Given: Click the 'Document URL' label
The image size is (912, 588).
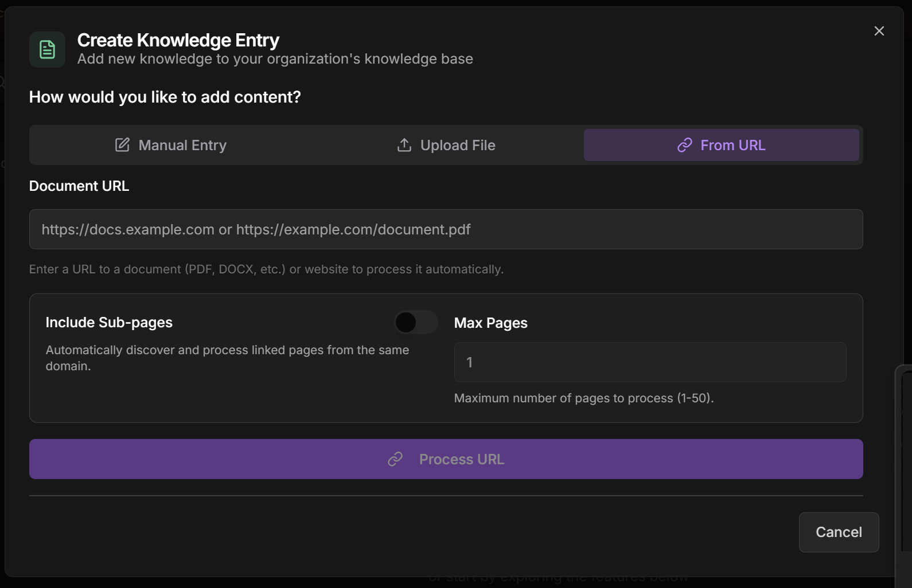Looking at the screenshot, I should click(x=79, y=186).
